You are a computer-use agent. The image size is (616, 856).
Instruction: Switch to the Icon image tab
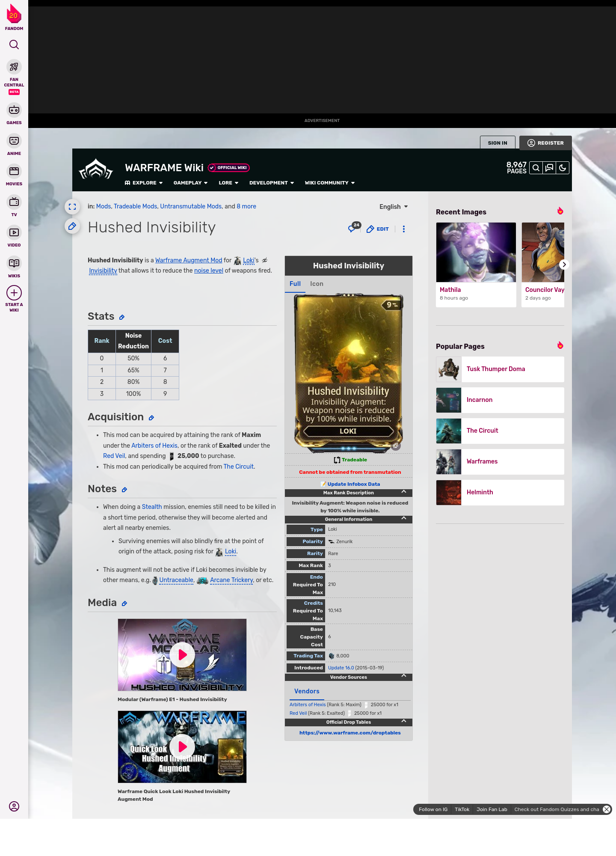(317, 284)
